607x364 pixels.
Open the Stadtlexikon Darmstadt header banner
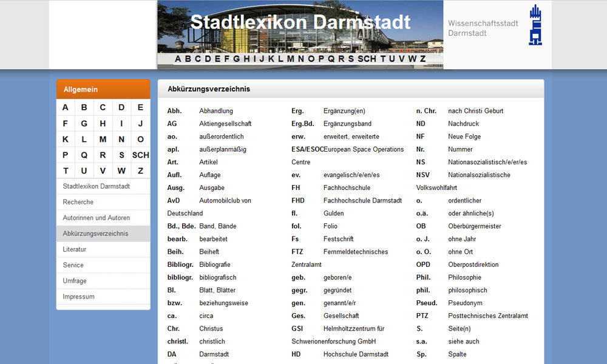pyautogui.click(x=300, y=24)
